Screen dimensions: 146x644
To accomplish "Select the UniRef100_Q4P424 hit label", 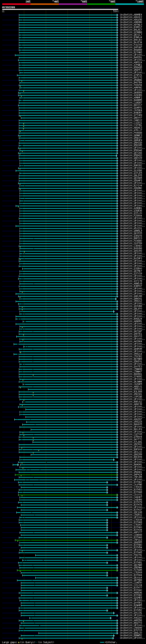I will [131, 474].
